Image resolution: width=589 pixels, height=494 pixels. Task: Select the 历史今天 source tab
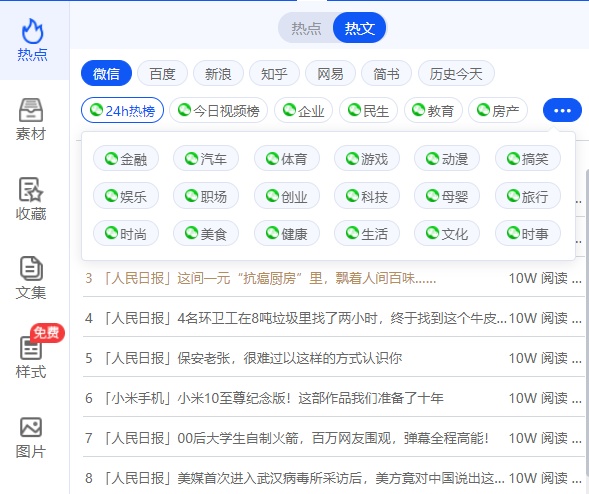[456, 74]
